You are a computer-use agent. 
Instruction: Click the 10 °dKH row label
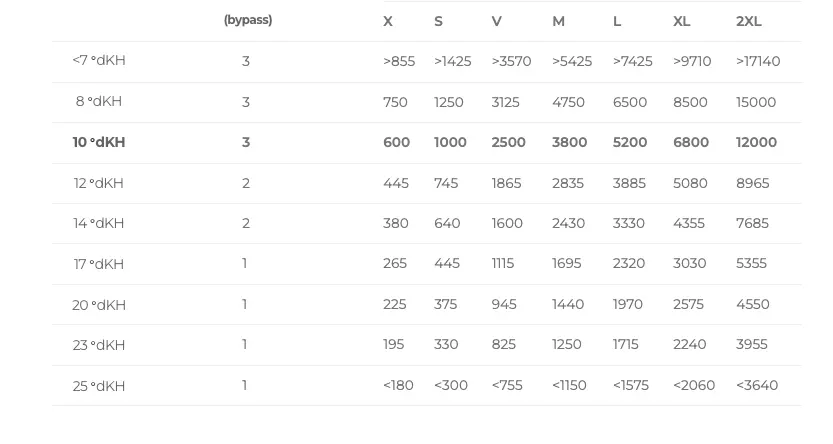99,143
